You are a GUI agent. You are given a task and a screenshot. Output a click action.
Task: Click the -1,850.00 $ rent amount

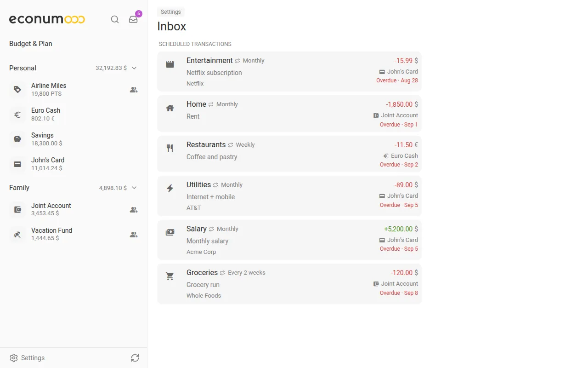402,104
